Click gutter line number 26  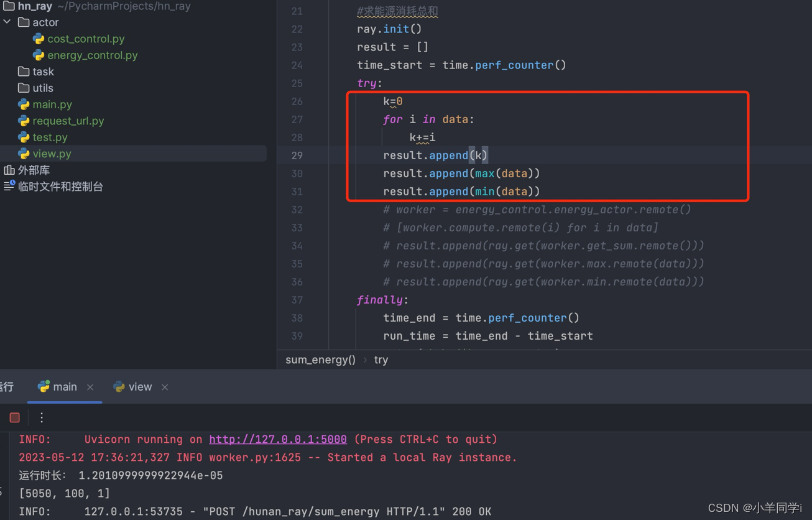(297, 101)
